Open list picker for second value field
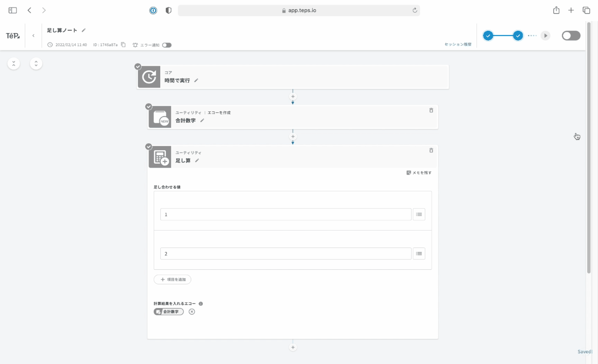Viewport: 598px width, 364px height. (x=419, y=253)
